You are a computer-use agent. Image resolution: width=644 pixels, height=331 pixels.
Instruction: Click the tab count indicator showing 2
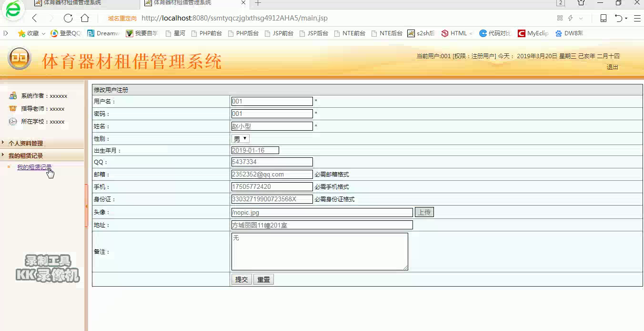coord(561,3)
